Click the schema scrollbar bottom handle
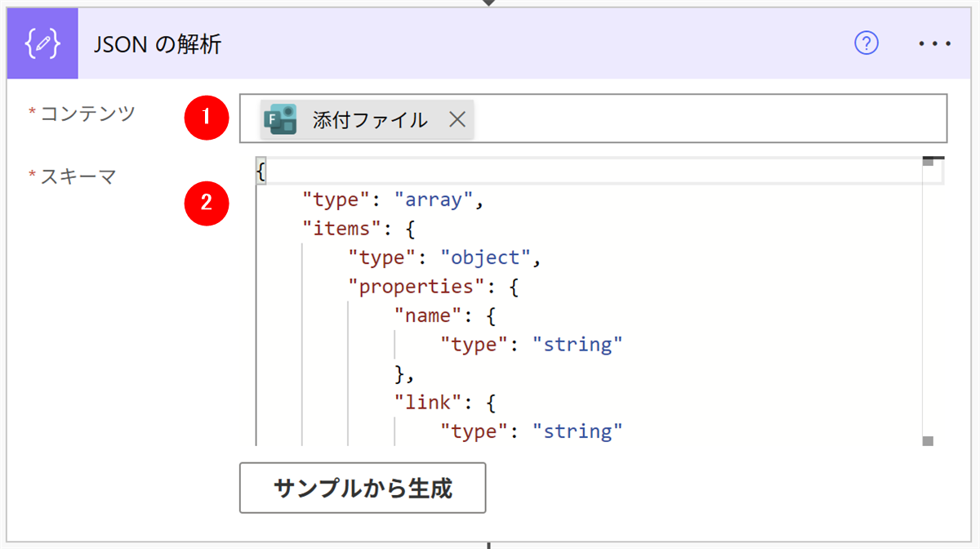The image size is (980, 549). 928,441
